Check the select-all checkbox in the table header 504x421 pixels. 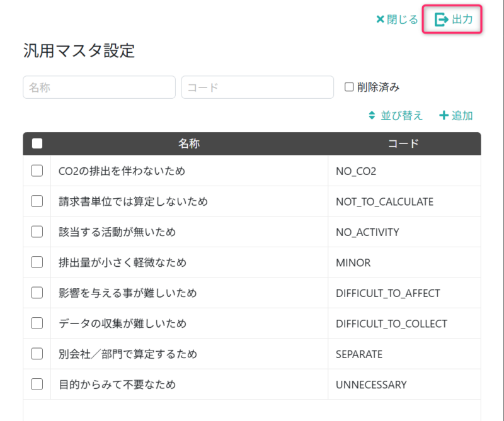[37, 143]
